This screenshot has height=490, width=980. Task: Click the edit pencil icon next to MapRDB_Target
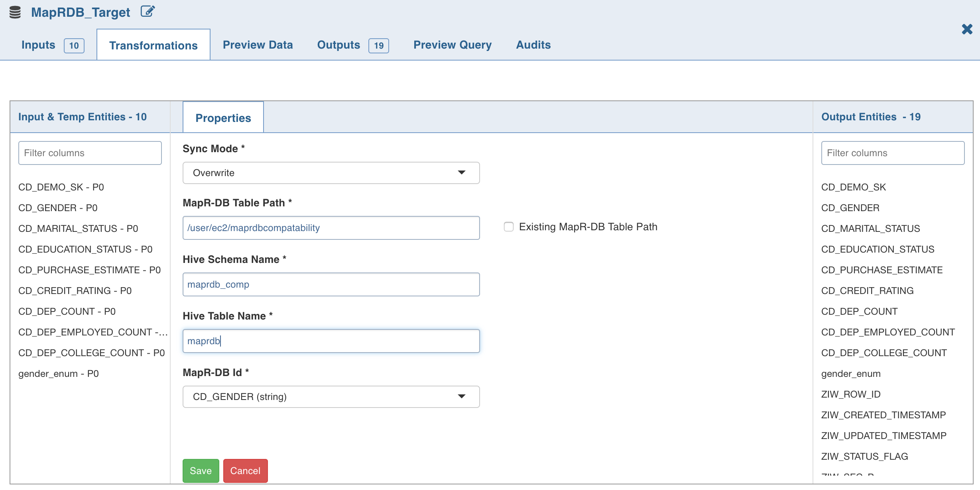pyautogui.click(x=148, y=12)
